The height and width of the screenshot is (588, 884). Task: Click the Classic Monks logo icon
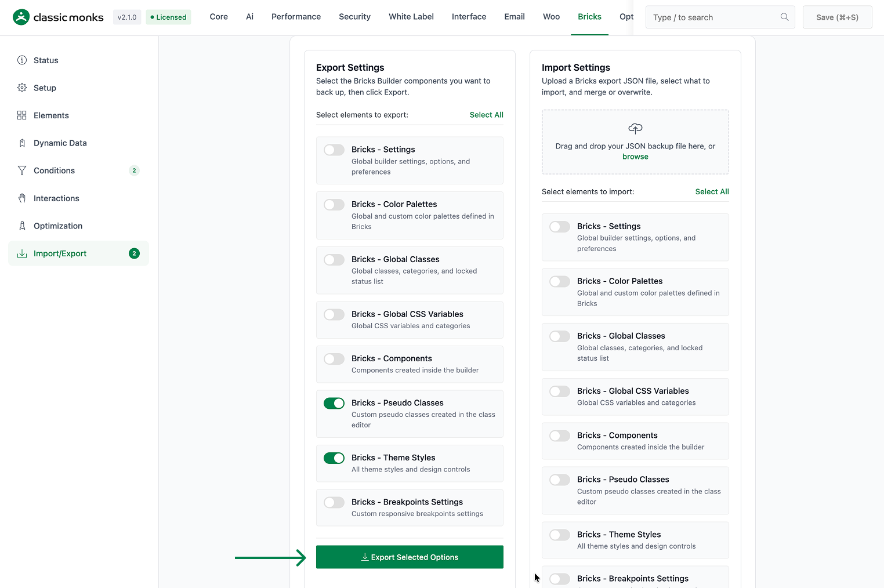[x=21, y=17]
